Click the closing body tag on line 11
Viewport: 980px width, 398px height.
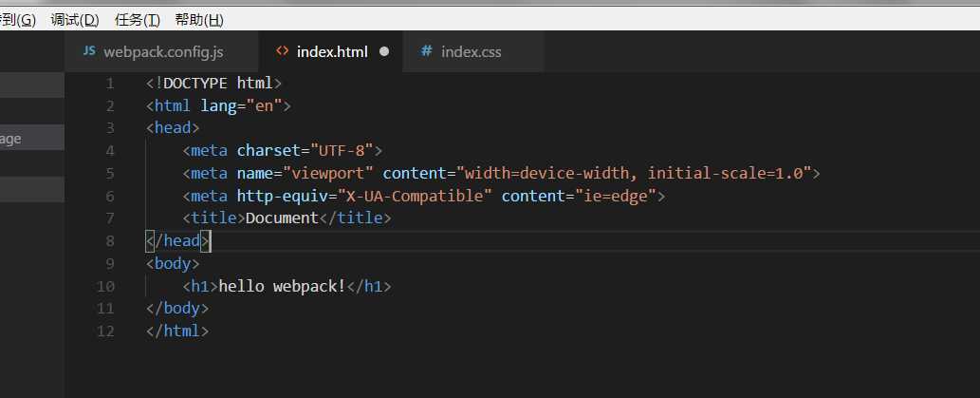(x=176, y=309)
